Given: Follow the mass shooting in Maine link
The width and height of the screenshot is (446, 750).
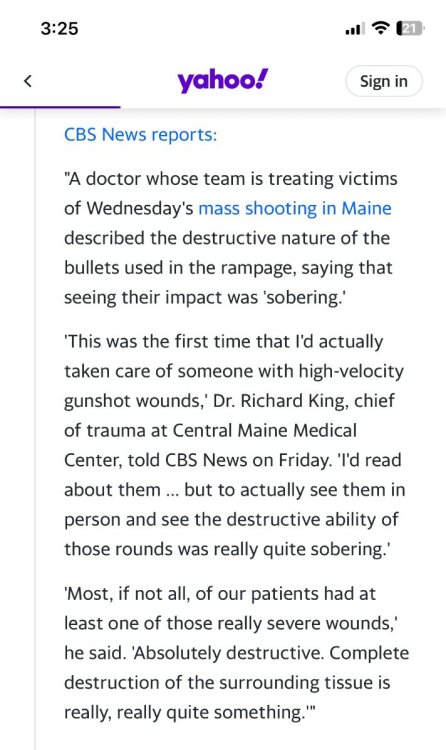Looking at the screenshot, I should (295, 209).
